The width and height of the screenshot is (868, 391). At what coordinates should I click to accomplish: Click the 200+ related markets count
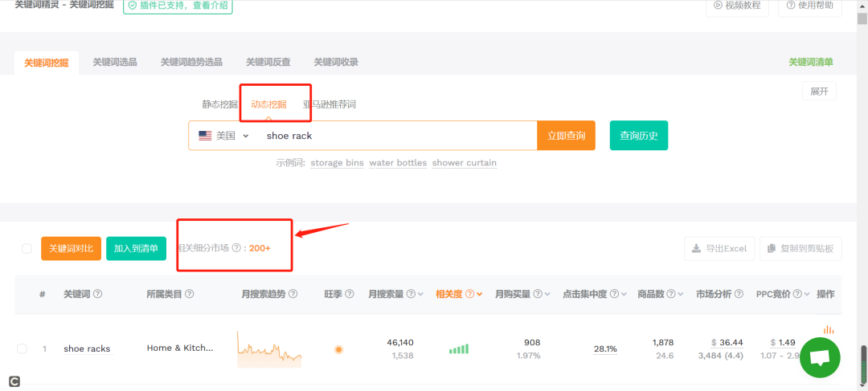[260, 248]
